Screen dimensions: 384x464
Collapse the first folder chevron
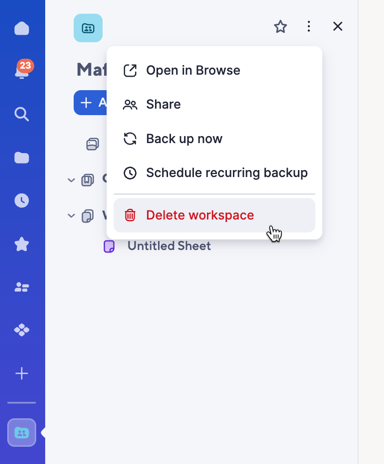[x=71, y=180]
